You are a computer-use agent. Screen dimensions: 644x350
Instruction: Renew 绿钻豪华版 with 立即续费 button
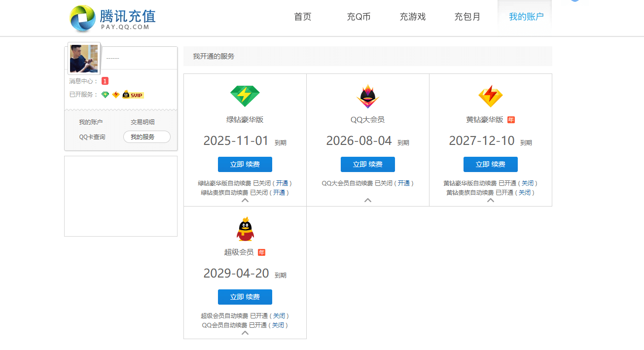245,164
